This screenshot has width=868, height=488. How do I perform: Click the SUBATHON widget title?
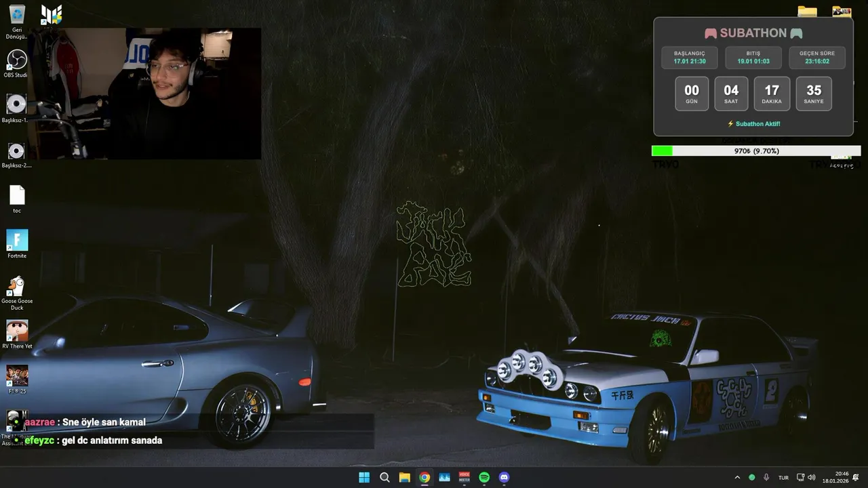(753, 33)
